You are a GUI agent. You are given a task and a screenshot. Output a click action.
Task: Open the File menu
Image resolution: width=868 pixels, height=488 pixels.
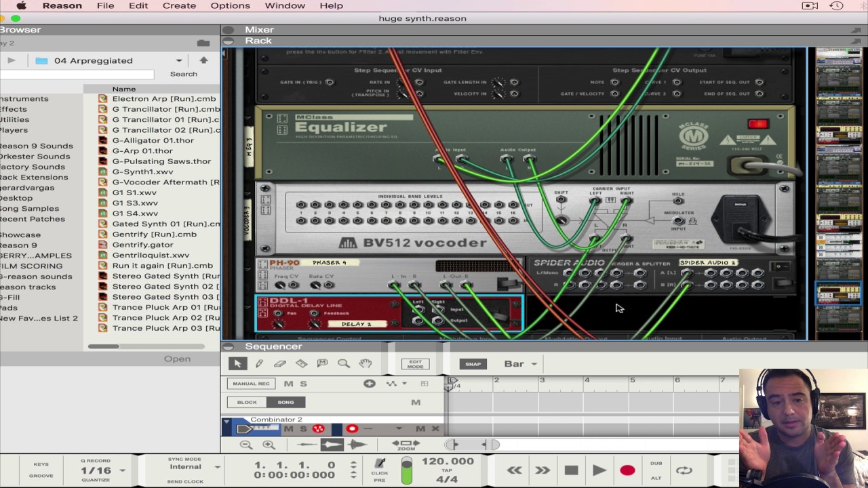pos(105,5)
